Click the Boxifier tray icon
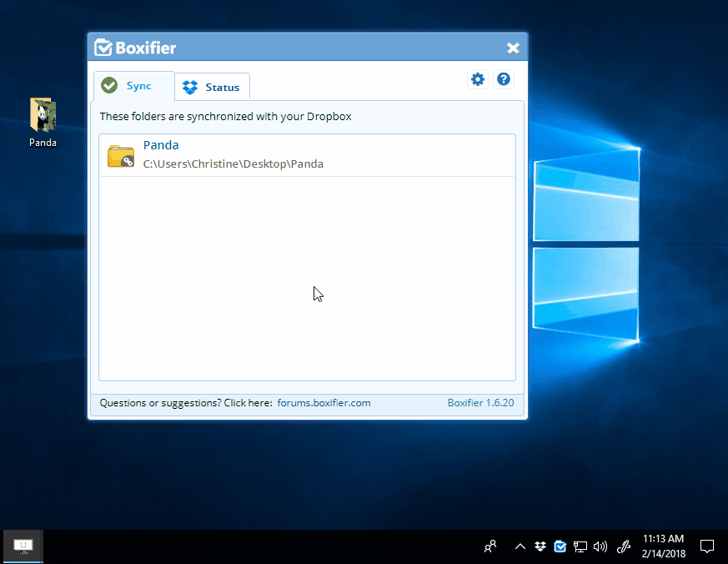Screen dimensions: 728x564 560,546
